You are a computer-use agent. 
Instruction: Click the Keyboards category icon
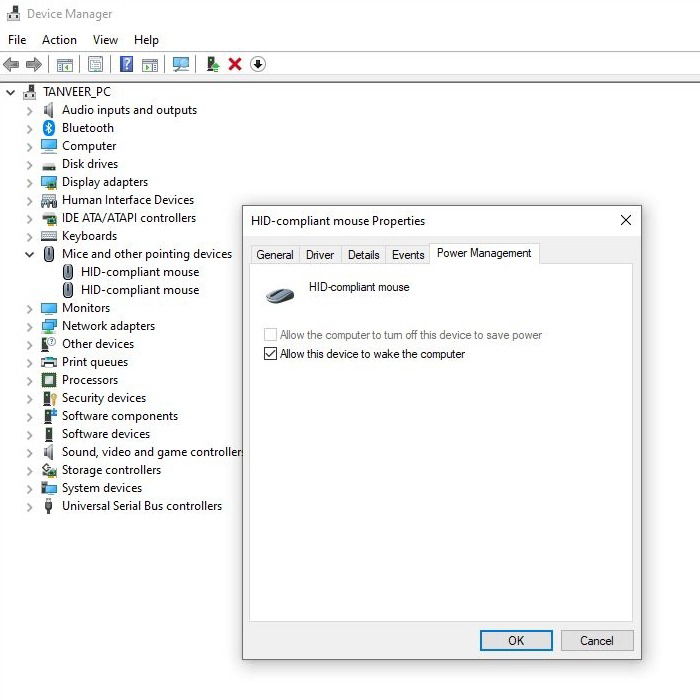49,236
